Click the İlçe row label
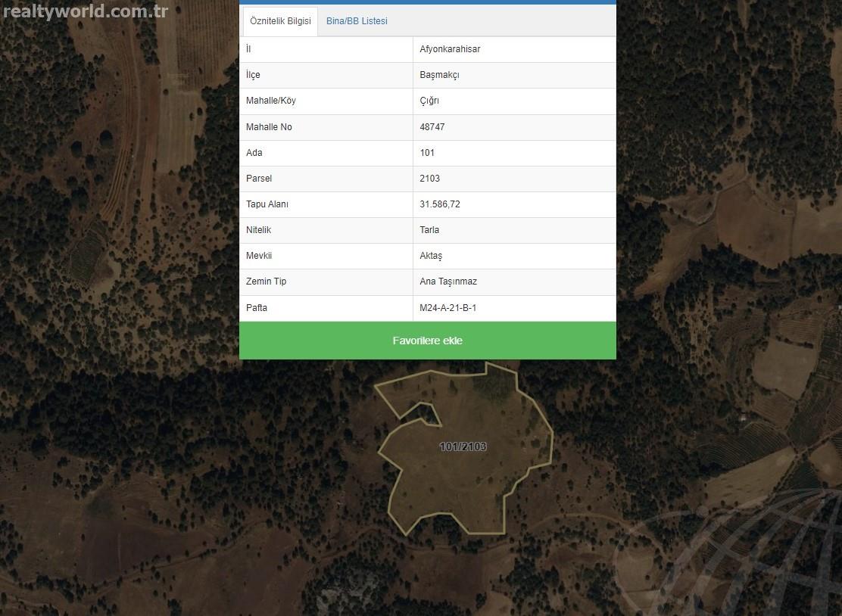The height and width of the screenshot is (616, 842). 253,75
